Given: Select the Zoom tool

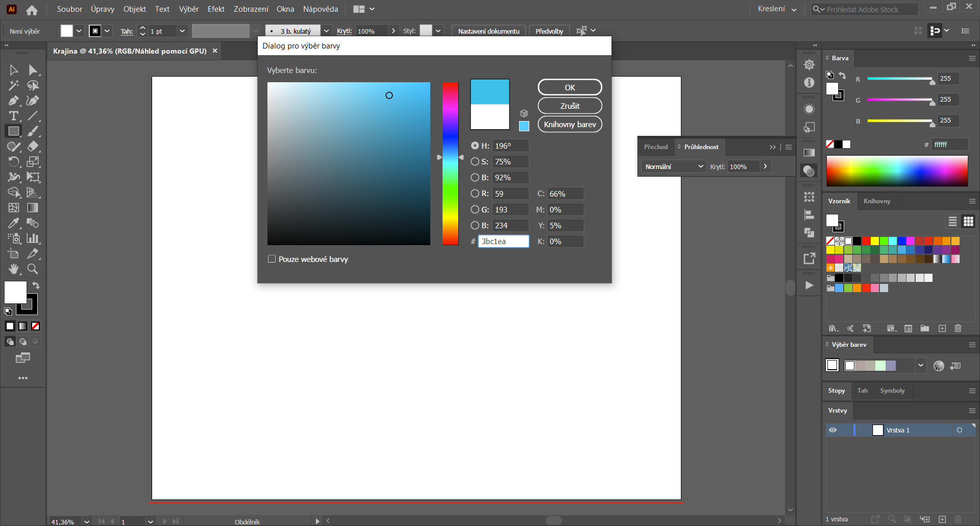Looking at the screenshot, I should click(33, 269).
